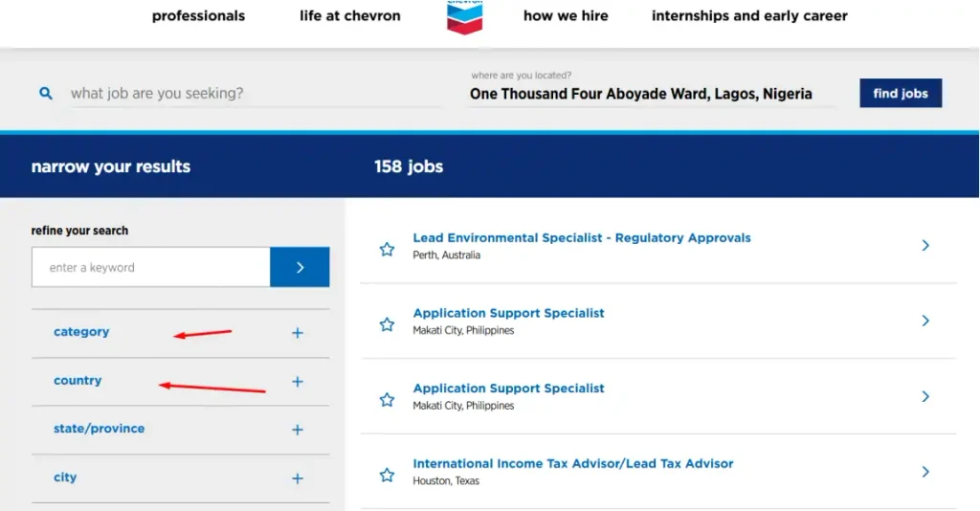Submit keyword with the blue arrow button
This screenshot has width=980, height=511.
pos(300,267)
